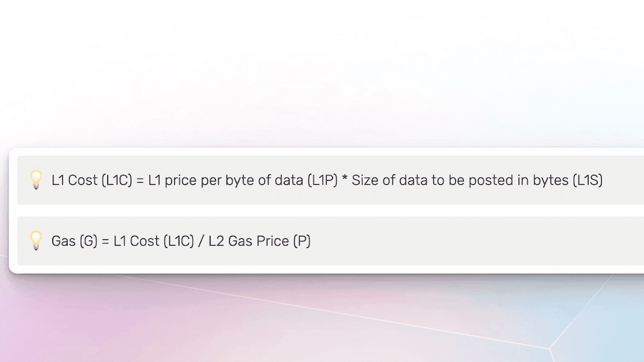The width and height of the screenshot is (644, 362).
Task: Click the asterisk multiplication sign in the first formula
Action: 345,179
